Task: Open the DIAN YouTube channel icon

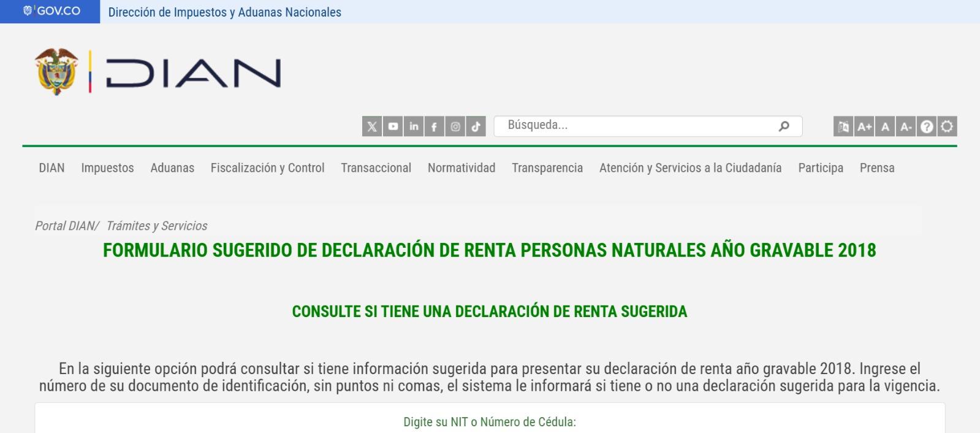Action: pos(393,126)
